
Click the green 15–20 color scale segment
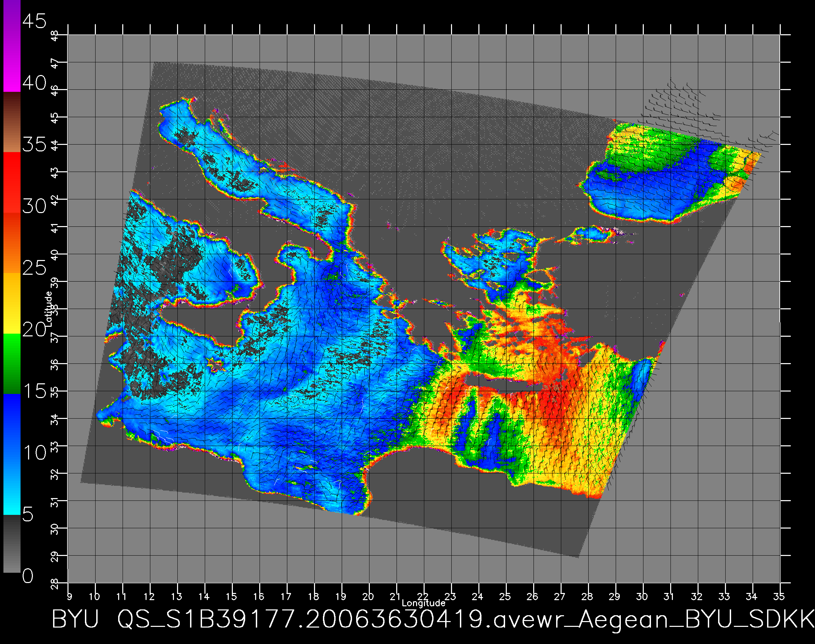(x=12, y=364)
